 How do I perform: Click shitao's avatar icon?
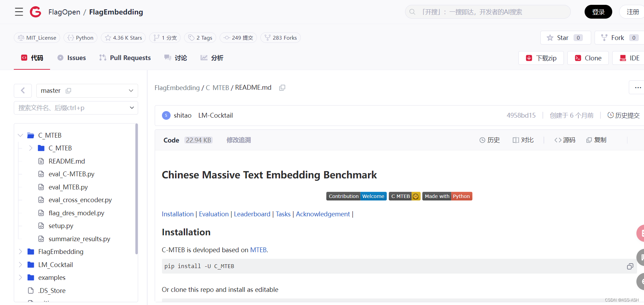tap(166, 116)
